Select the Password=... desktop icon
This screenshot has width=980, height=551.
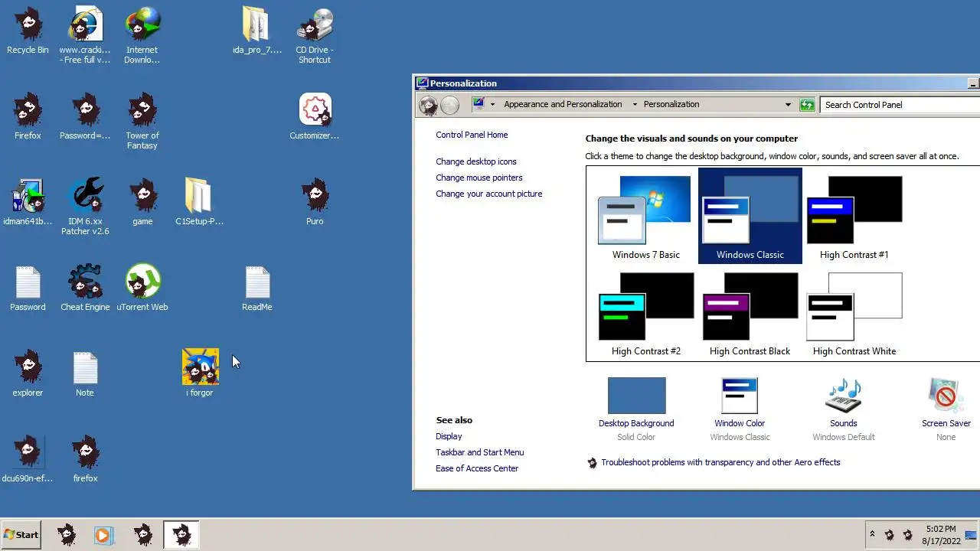click(x=85, y=118)
